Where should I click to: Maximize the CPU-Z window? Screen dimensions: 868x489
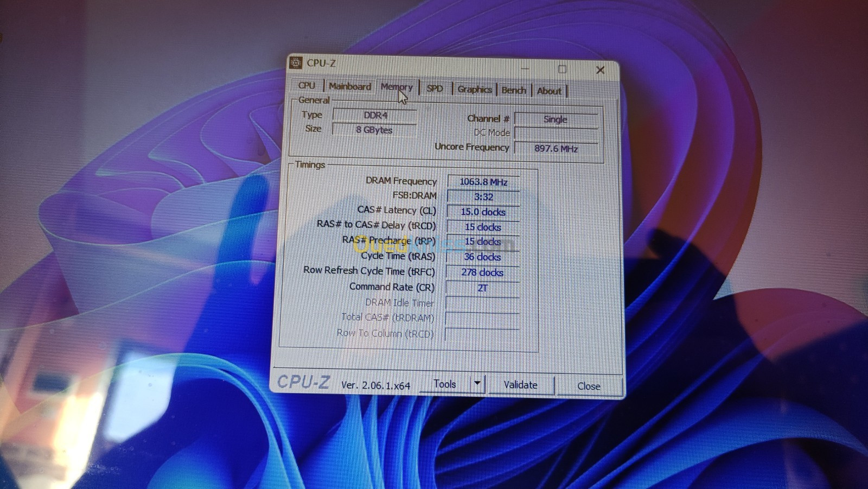pos(563,69)
